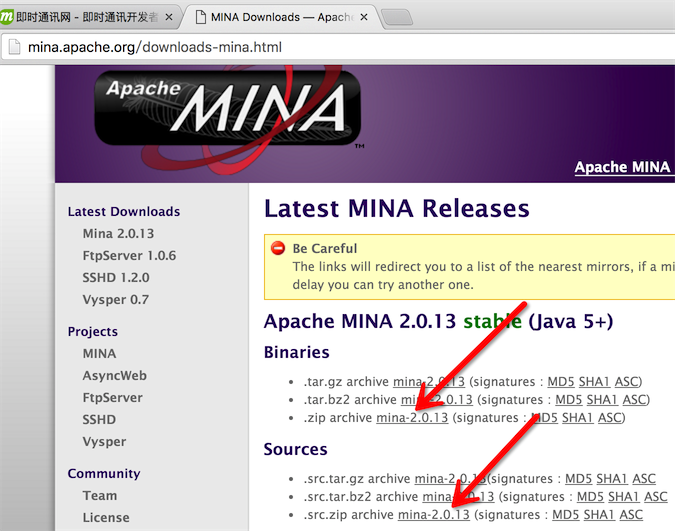675x531 pixels.
Task: Download .src.tar.bz2 source archive
Action: (x=458, y=497)
